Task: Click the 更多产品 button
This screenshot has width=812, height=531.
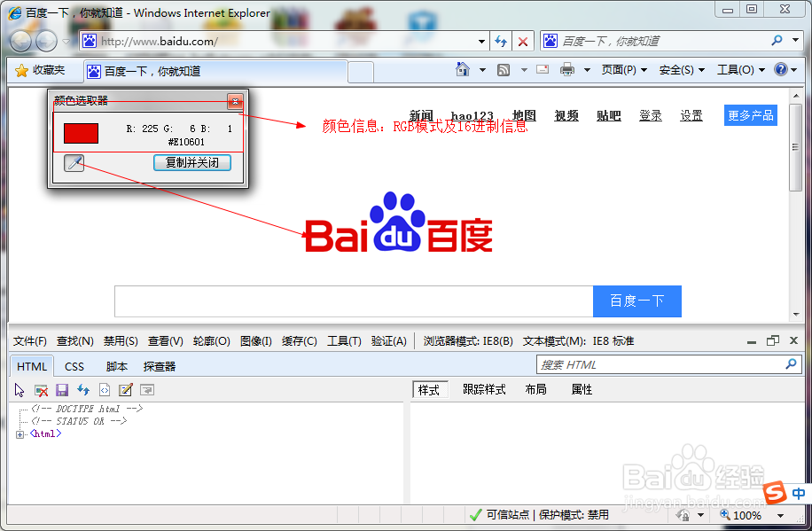Action: coord(750,115)
